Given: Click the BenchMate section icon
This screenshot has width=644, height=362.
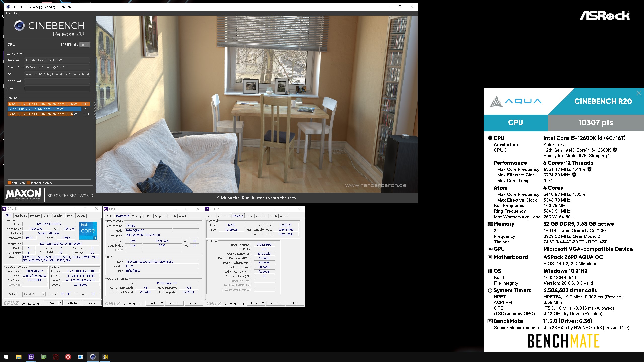Looking at the screenshot, I should click(x=490, y=321).
